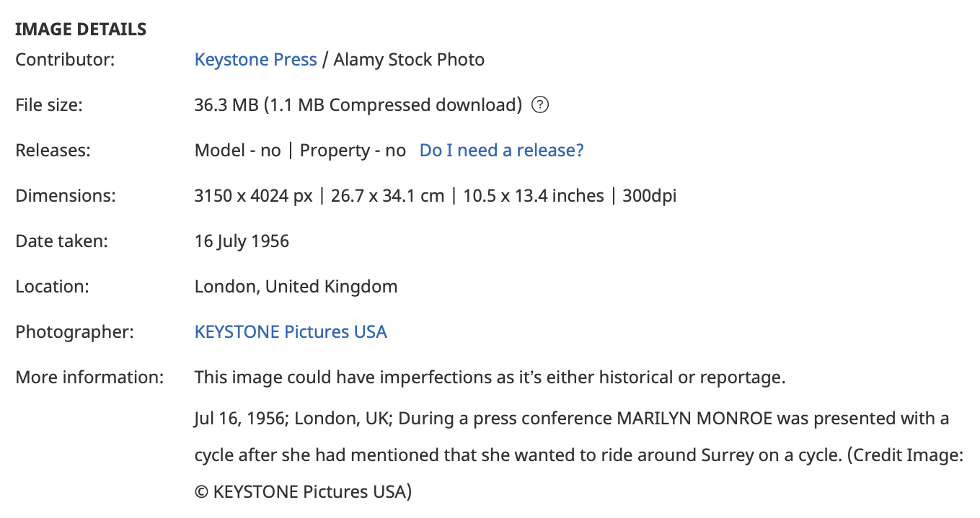Click the 10.5 x 13.4 inches text
Image resolution: width=980 pixels, height=518 pixels.
point(534,196)
